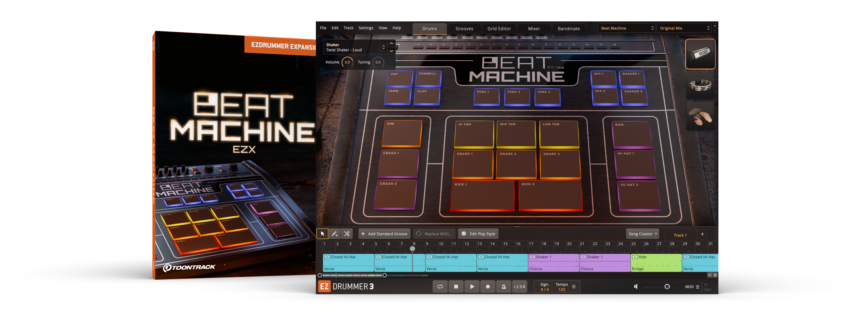Adjust the master output volume slider
Viewport: 868px width, 316px height.
point(667,287)
